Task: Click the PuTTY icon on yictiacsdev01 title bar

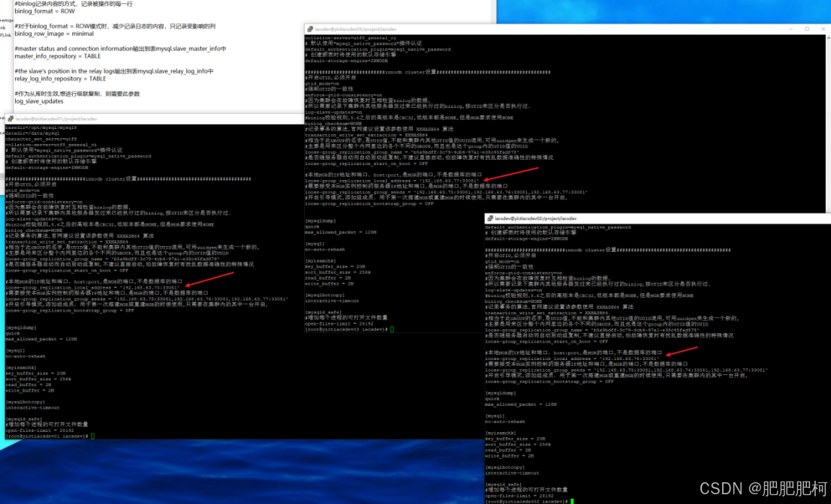Action: pyautogui.click(x=10, y=120)
